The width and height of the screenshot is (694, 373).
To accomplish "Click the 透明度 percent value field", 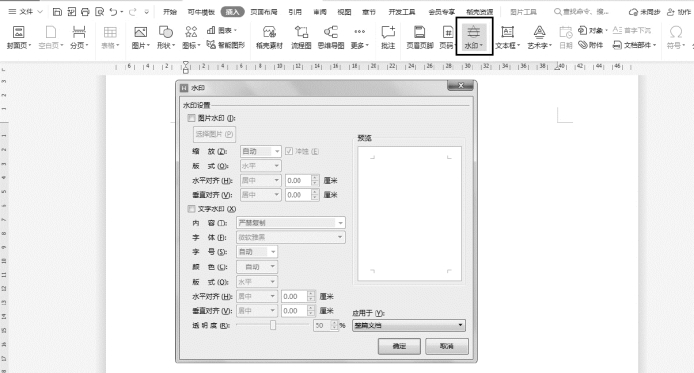I will [x=322, y=325].
